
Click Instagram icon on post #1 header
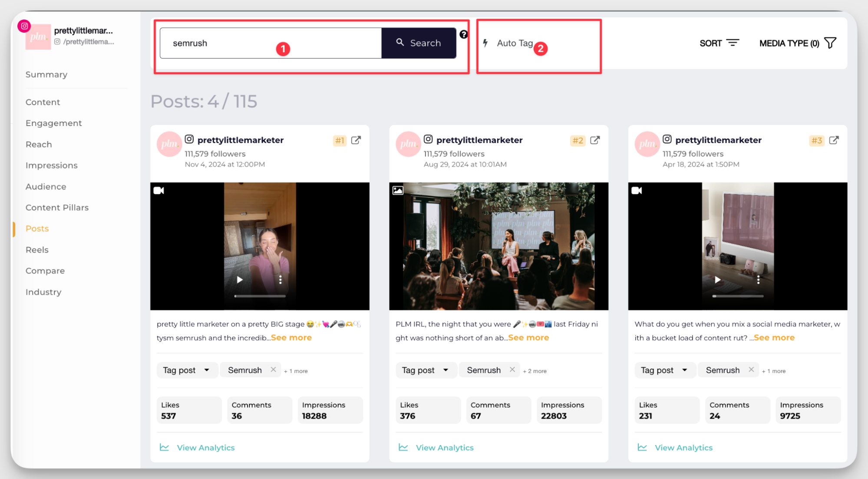pyautogui.click(x=189, y=139)
